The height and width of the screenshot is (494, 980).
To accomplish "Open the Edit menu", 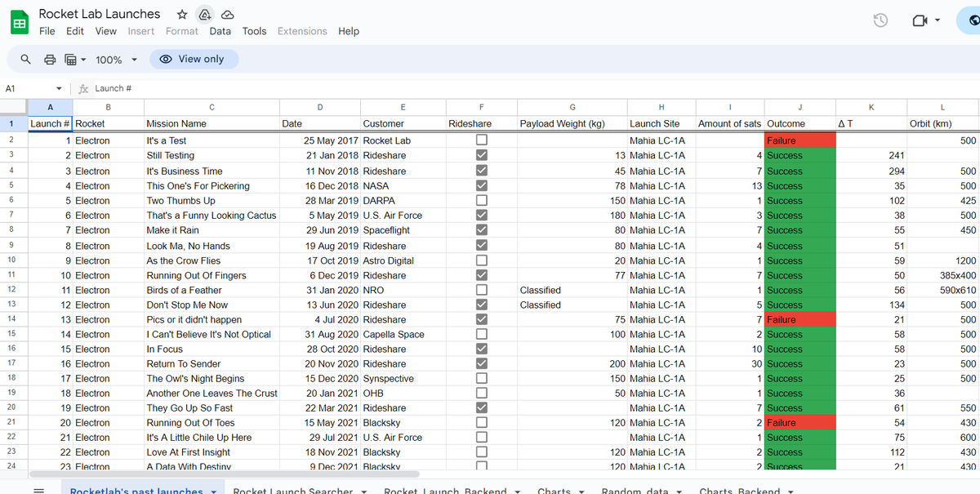I will pos(75,31).
